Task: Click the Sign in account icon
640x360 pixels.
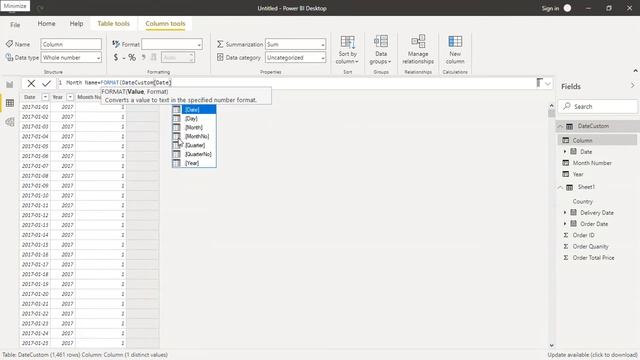Action: click(567, 8)
